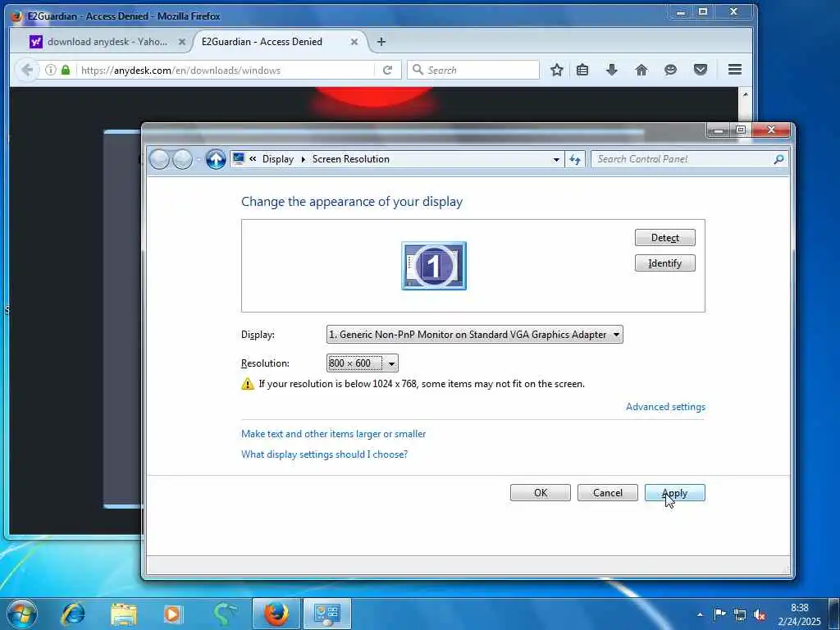Click the Identify button
840x630 pixels.
point(664,263)
